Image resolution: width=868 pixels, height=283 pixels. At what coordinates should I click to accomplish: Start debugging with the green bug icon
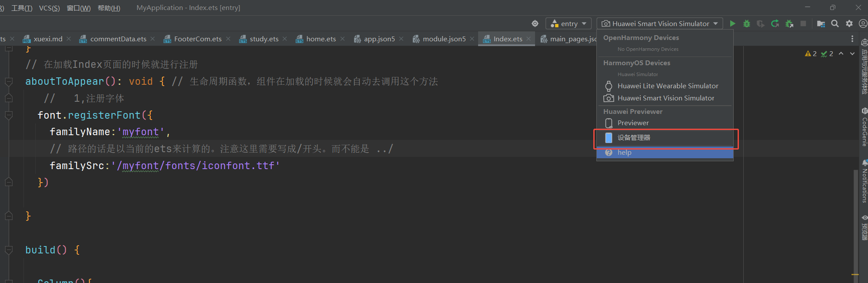(747, 23)
